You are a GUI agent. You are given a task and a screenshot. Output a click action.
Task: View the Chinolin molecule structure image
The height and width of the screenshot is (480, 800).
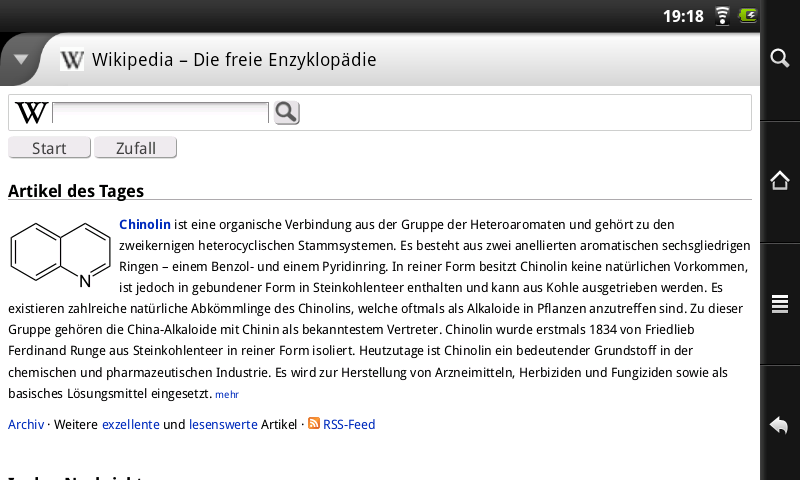pos(60,250)
